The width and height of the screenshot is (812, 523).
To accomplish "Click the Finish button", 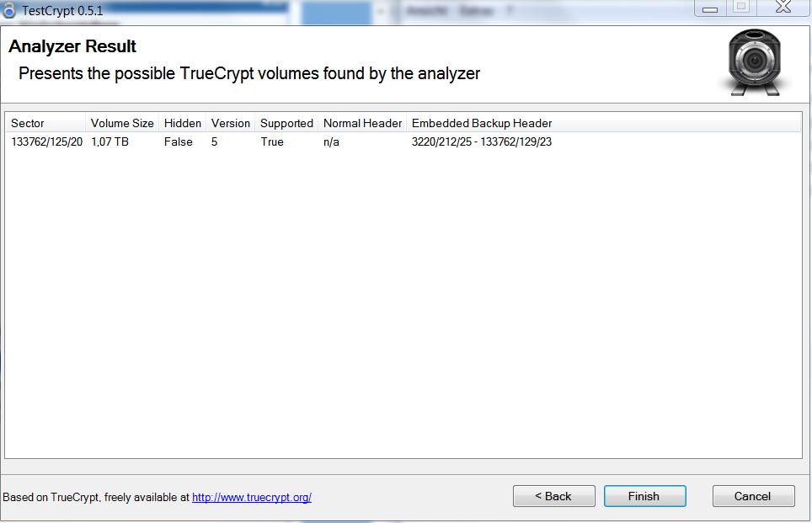I will click(644, 496).
